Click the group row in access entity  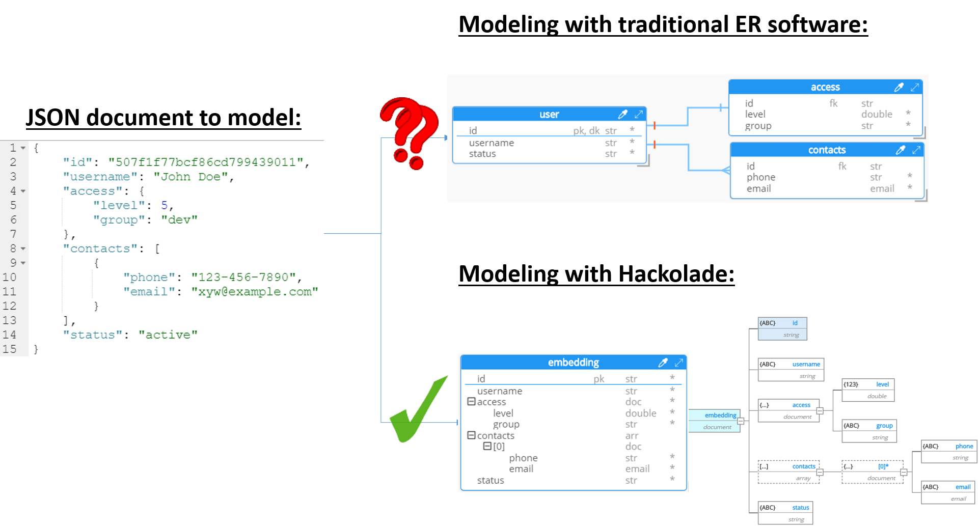(826, 126)
